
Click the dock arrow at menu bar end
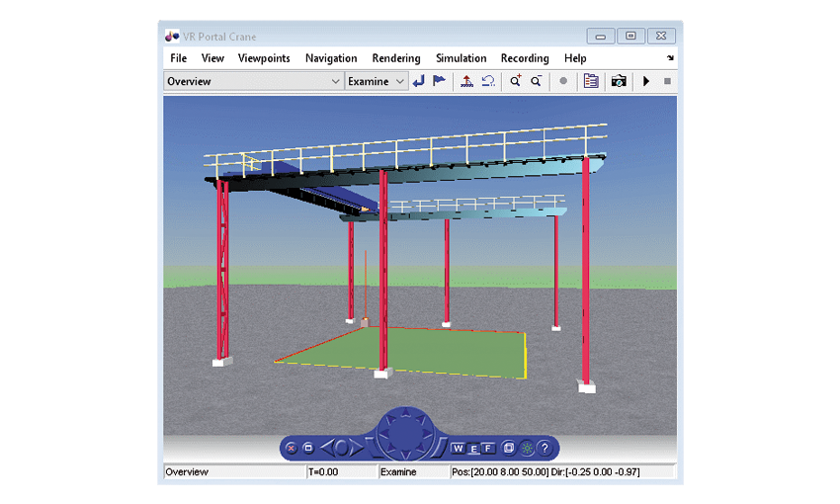pos(670,58)
